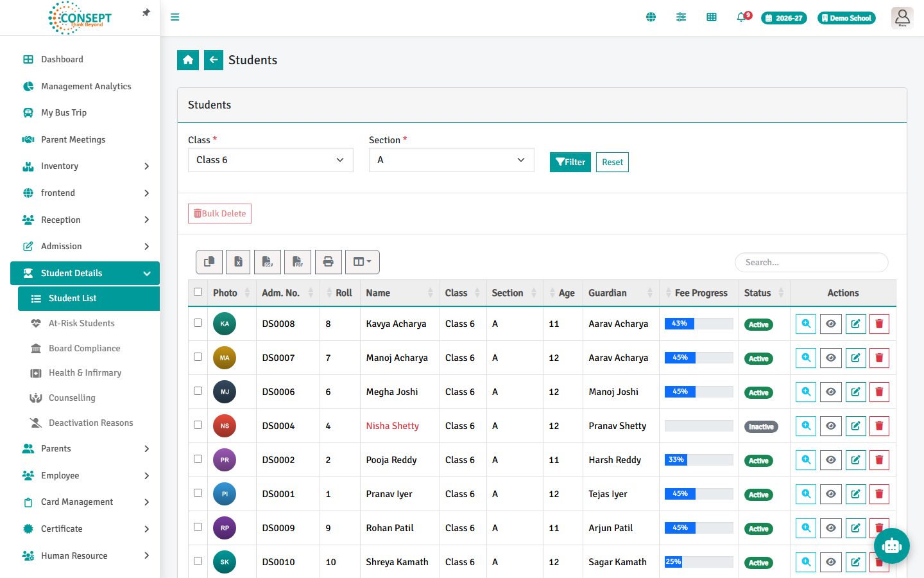Open the Section A dropdown
The width and height of the screenshot is (924, 578).
click(452, 160)
